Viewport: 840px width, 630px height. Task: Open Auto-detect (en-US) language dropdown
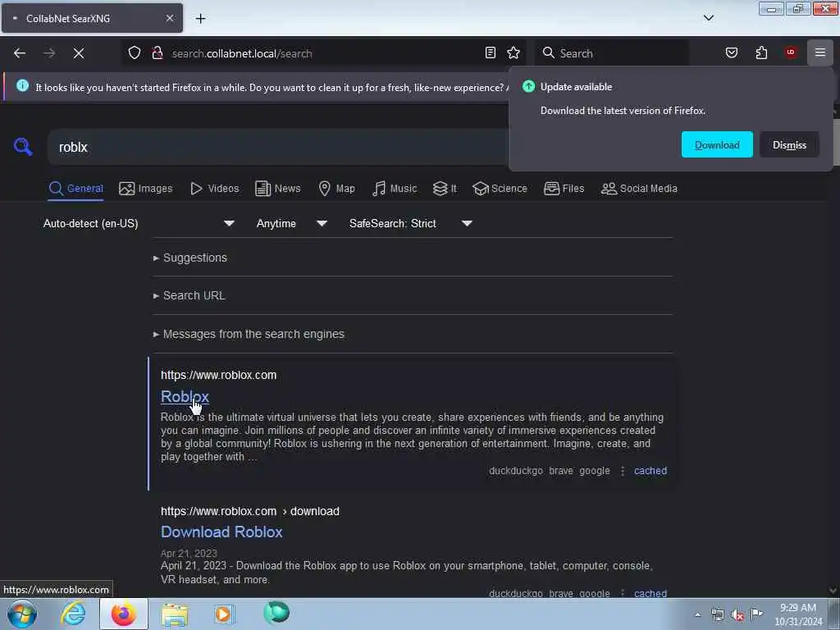coord(139,223)
